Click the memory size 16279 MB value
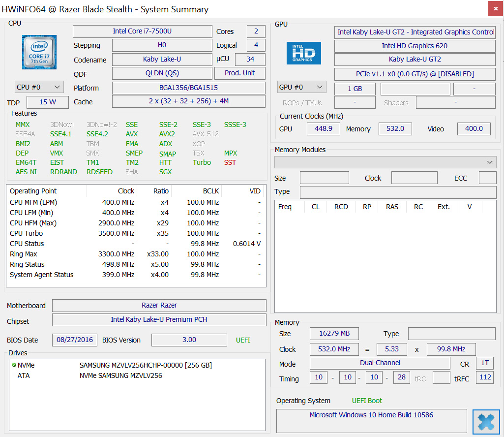Image resolution: width=504 pixels, height=437 pixels. 334,333
